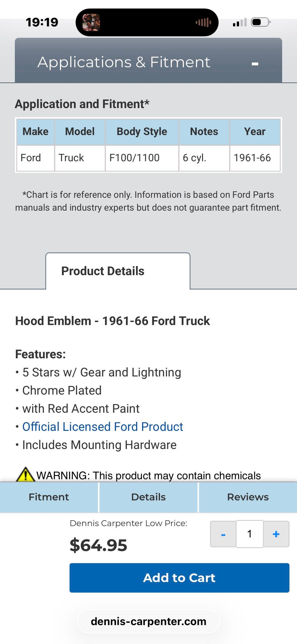Tap the 19:19 clock in the status bar
Viewport: 297px width, 644px height.
tap(42, 22)
